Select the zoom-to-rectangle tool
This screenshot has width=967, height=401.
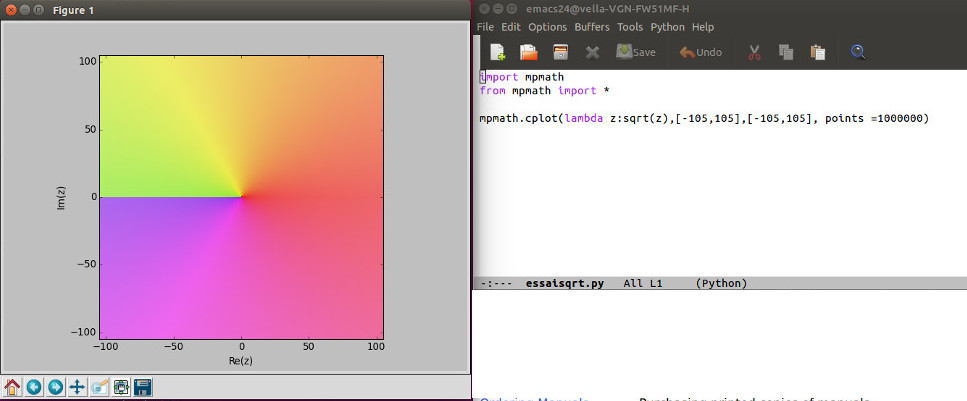pos(99,387)
